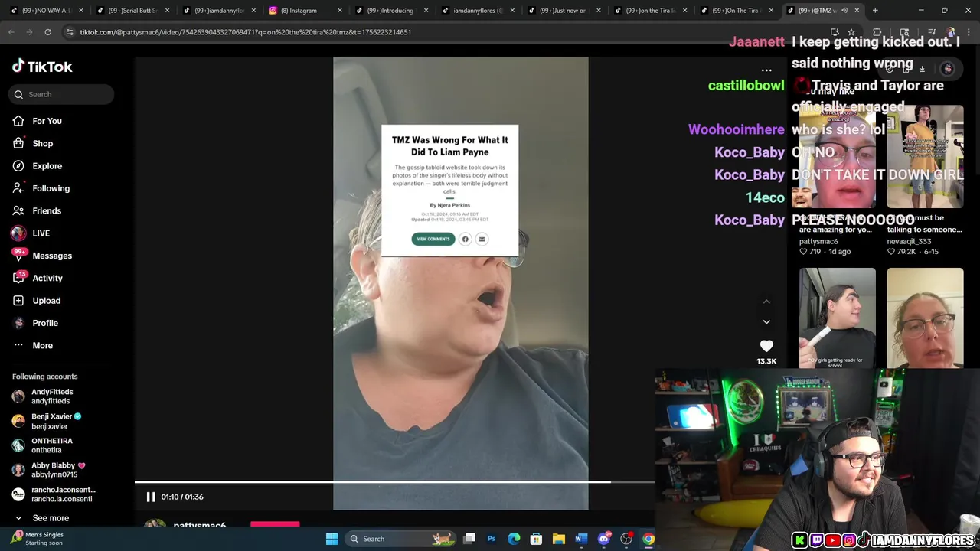Image resolution: width=980 pixels, height=551 pixels.
Task: Open the Activity notifications
Action: click(47, 278)
